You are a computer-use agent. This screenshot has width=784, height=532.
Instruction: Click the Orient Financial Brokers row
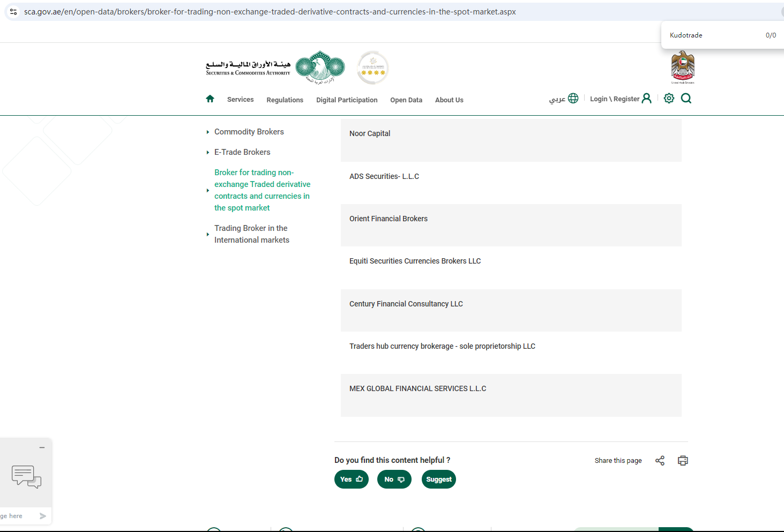[511, 225]
